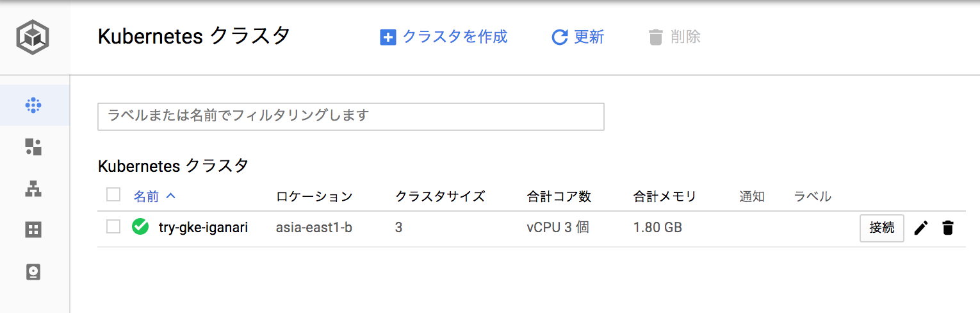The height and width of the screenshot is (313, 980).
Task: Click the Kubernetes クラスタ table heading
Action: pos(173,166)
